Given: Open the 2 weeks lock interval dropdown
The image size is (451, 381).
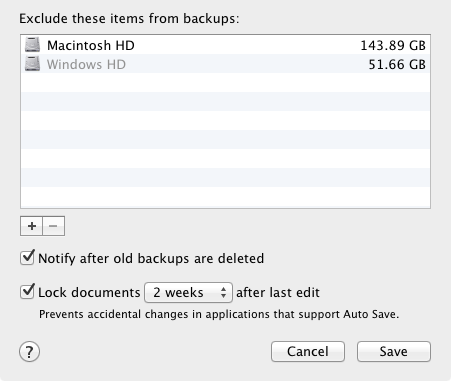Looking at the screenshot, I should [188, 293].
